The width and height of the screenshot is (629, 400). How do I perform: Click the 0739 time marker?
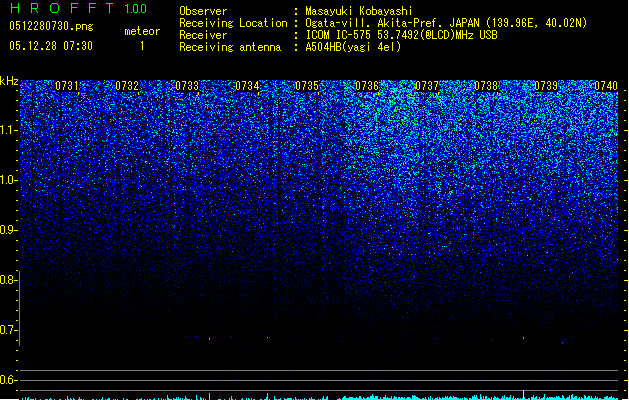546,86
